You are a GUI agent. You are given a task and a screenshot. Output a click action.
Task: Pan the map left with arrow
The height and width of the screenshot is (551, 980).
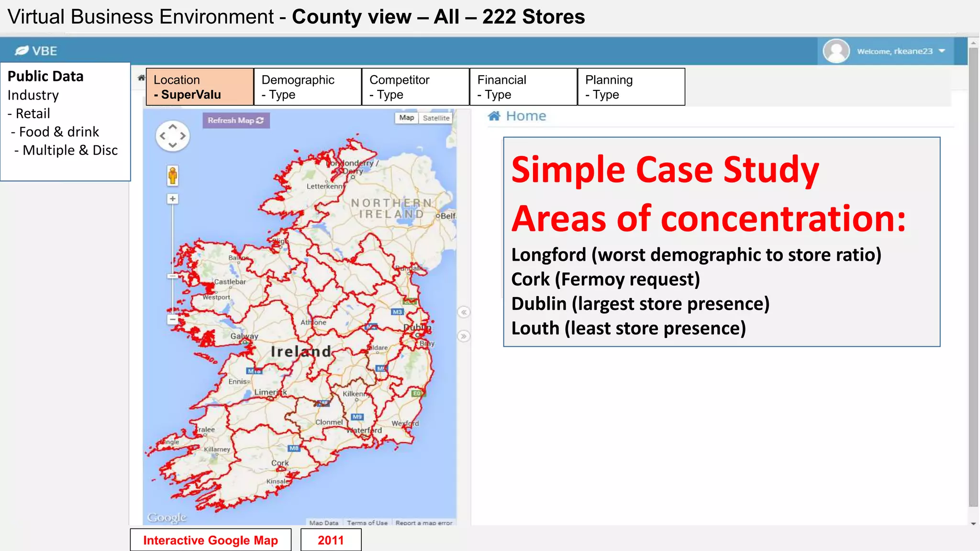click(163, 136)
